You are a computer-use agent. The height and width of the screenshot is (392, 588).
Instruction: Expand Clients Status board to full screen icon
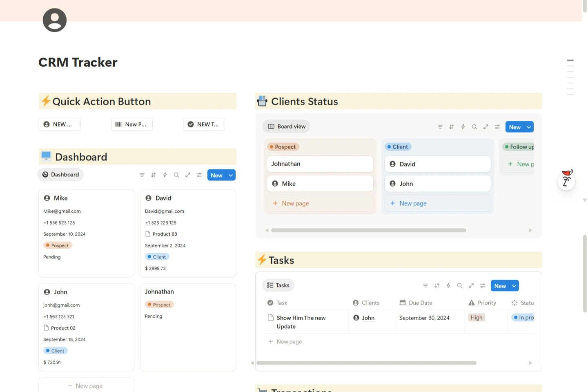[x=486, y=127]
